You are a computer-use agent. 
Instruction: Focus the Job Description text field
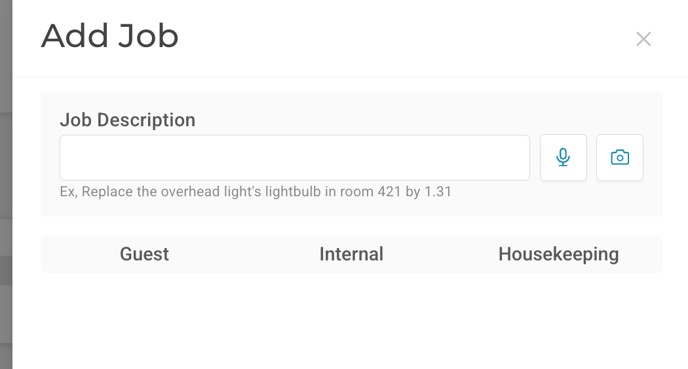[x=294, y=158]
